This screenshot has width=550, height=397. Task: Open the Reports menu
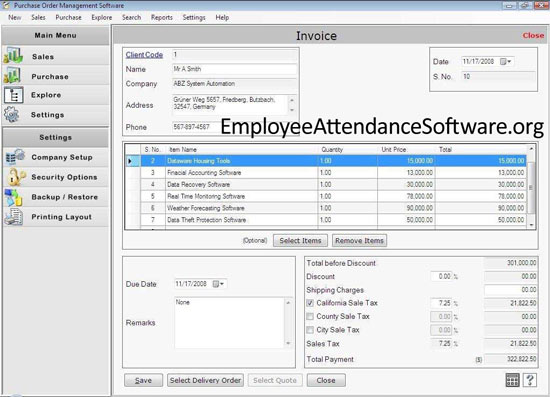[x=162, y=17]
